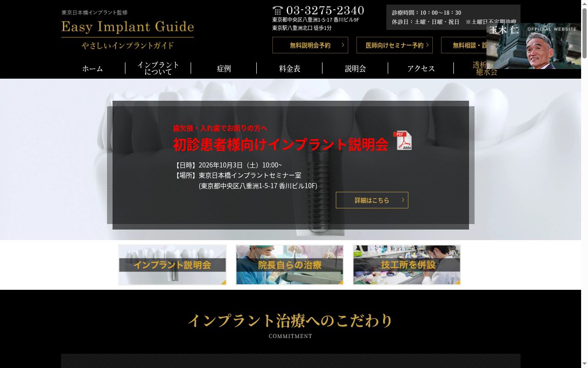588x368 pixels.
Task: Click 無料説明会予約 button
Action: click(310, 45)
